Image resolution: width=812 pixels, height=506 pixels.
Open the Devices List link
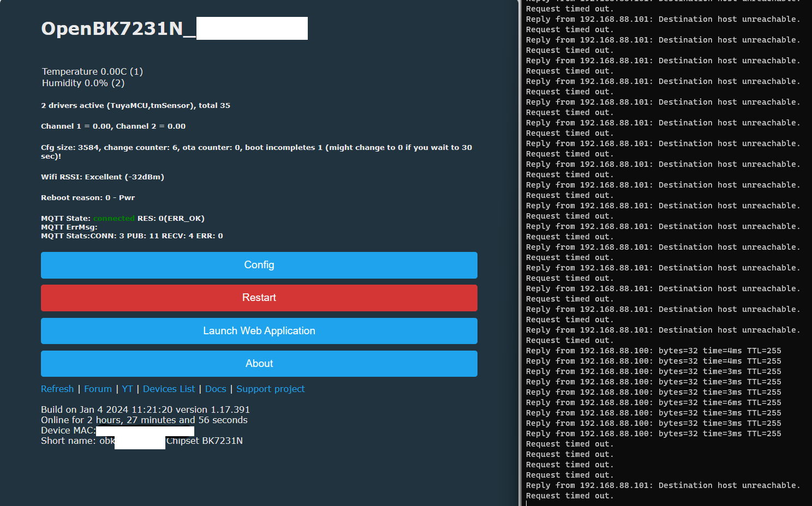coord(169,389)
